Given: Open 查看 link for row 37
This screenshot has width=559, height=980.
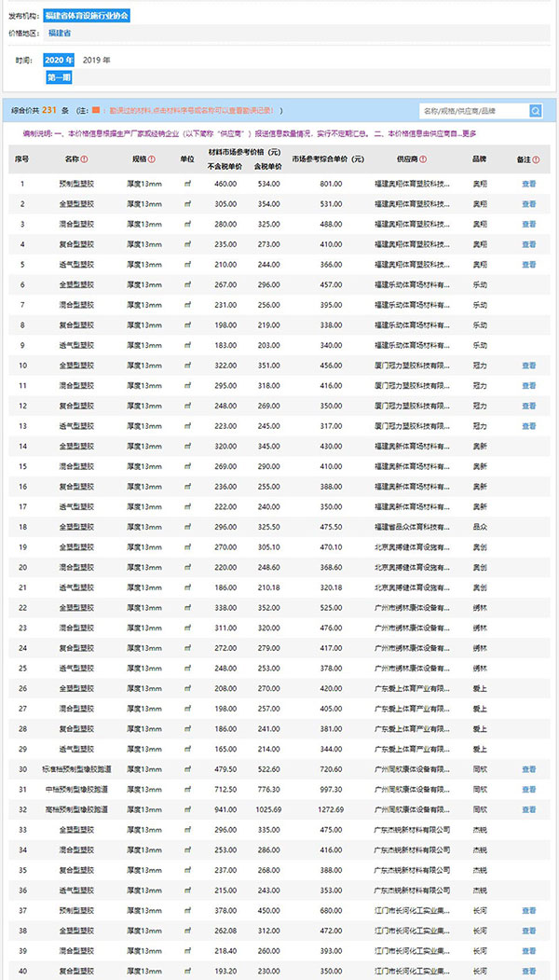Looking at the screenshot, I should 528,911.
